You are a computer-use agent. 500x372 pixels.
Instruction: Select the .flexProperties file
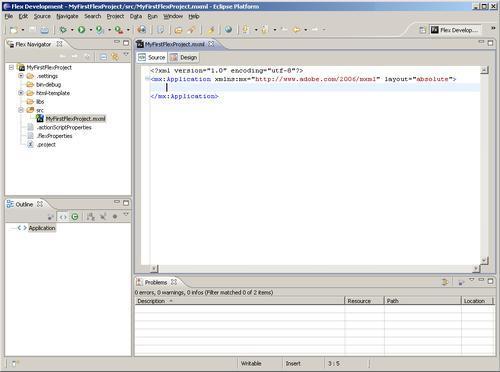point(55,136)
